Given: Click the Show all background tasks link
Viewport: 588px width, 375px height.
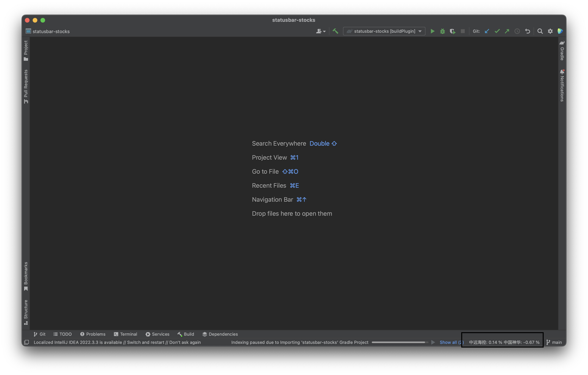Looking at the screenshot, I should pyautogui.click(x=451, y=342).
